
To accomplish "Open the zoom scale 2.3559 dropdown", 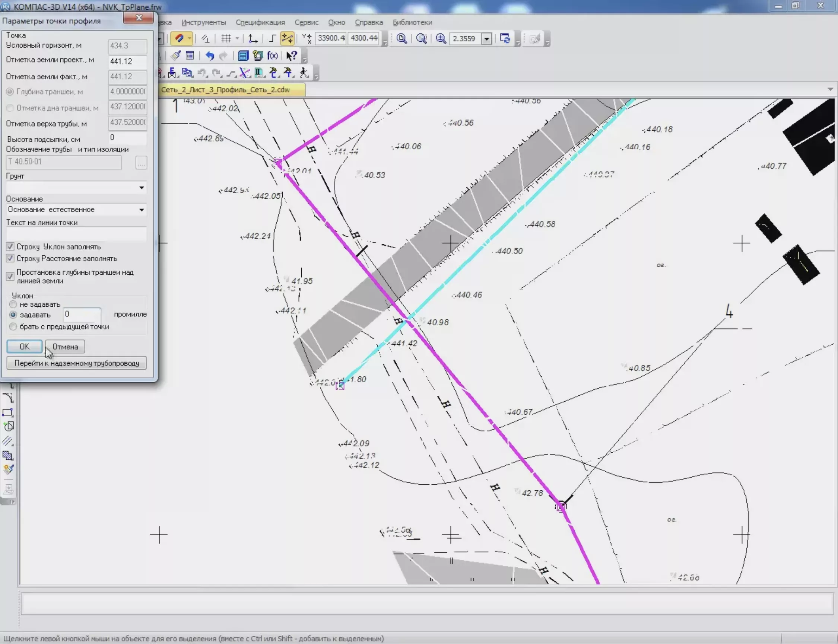I will [x=486, y=39].
